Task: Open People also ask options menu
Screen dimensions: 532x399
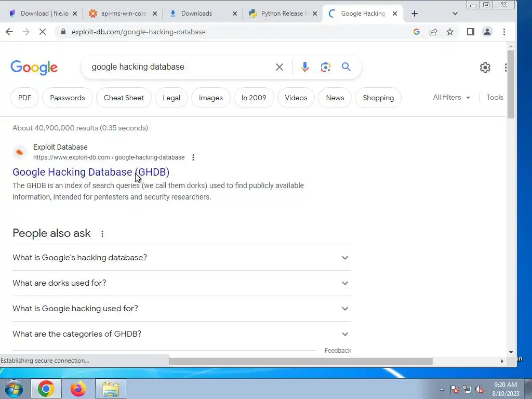Action: pyautogui.click(x=102, y=234)
